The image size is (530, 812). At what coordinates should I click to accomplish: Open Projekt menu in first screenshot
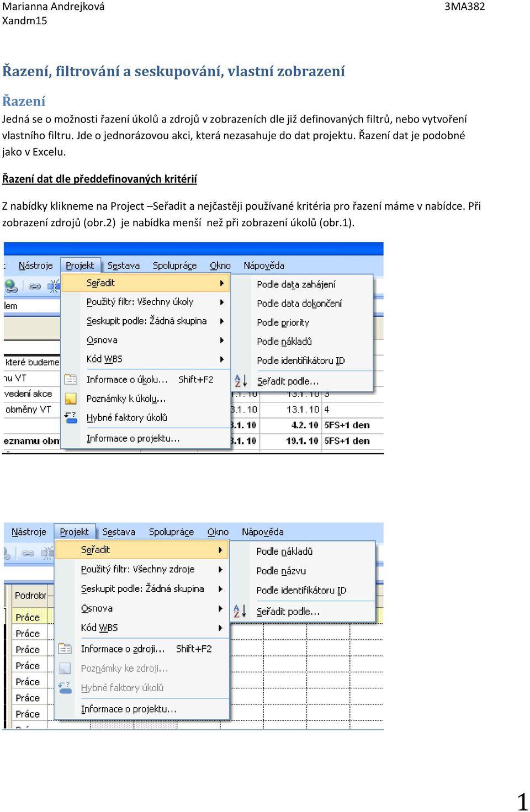[80, 266]
